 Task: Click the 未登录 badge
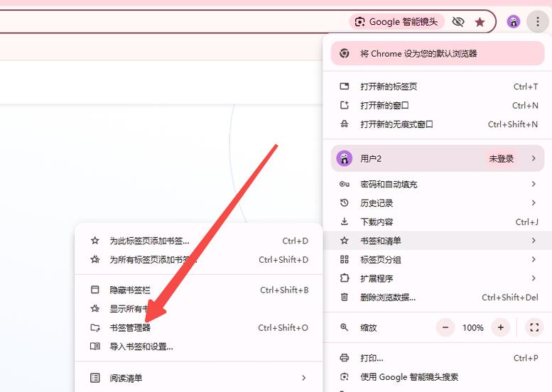[502, 158]
